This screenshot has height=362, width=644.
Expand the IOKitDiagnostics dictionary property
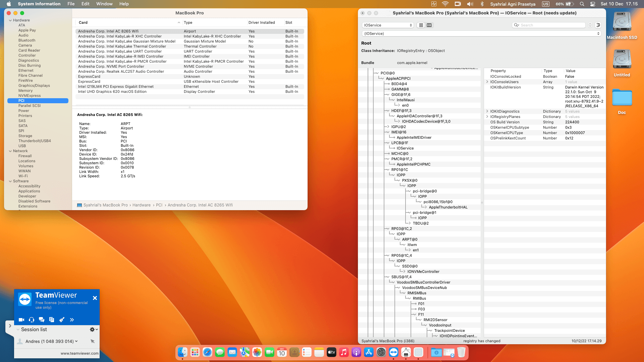click(x=487, y=111)
